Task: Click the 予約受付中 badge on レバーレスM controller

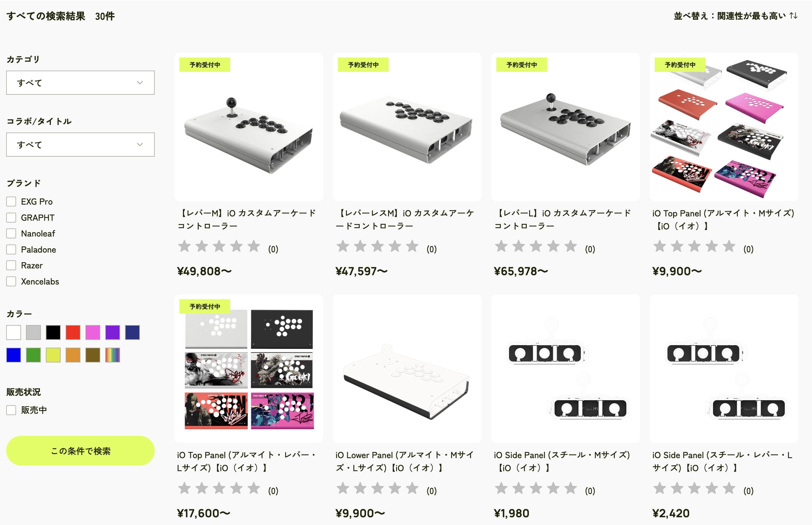Action: point(363,64)
